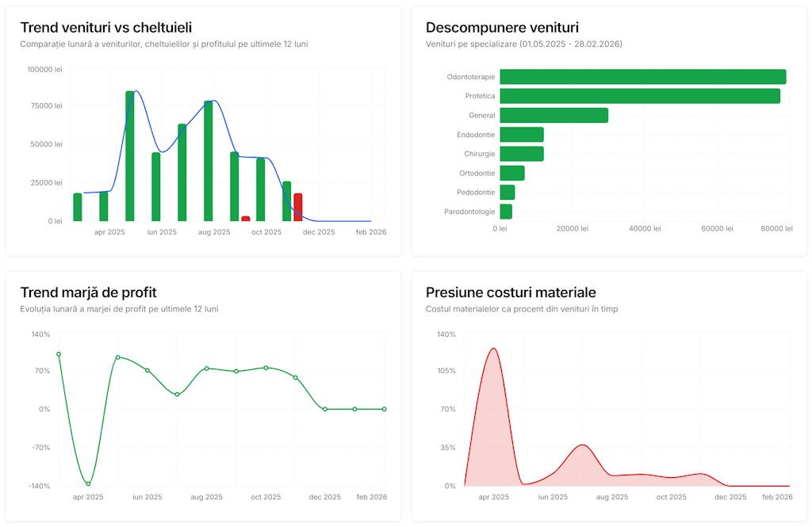Select the green aug 2025 revenue bar
The image size is (812, 527).
point(209,161)
